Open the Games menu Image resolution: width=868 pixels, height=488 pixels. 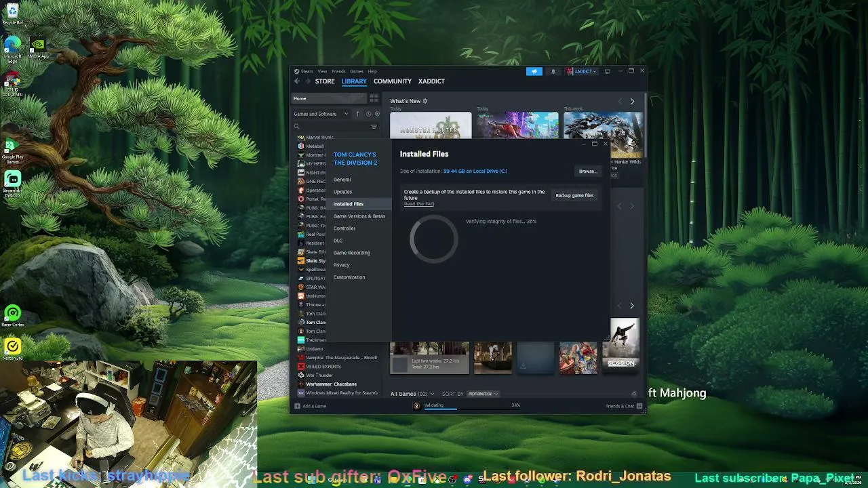(357, 71)
